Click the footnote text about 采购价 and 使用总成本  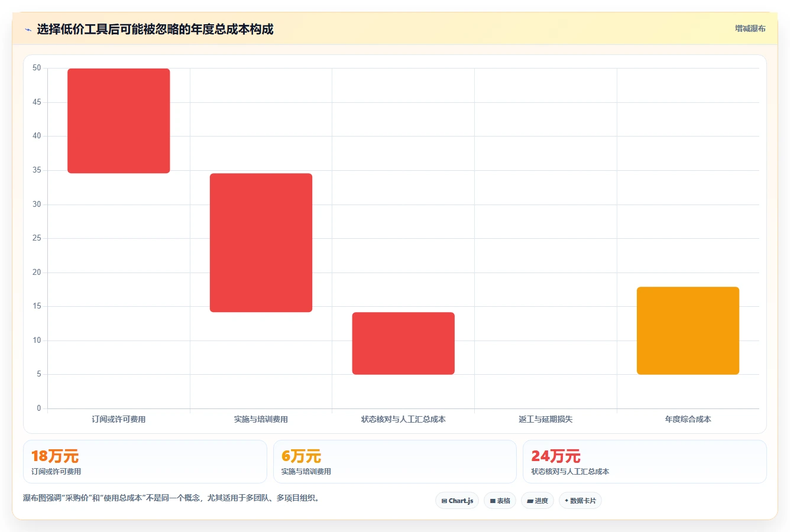173,498
